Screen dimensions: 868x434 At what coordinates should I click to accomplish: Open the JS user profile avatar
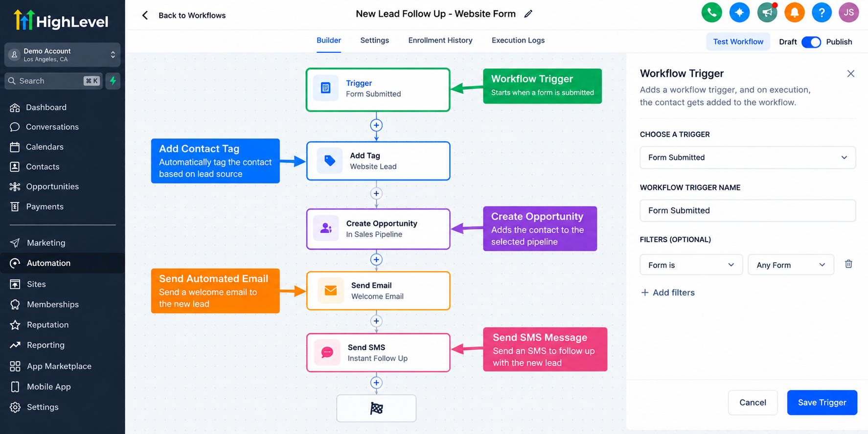point(849,12)
